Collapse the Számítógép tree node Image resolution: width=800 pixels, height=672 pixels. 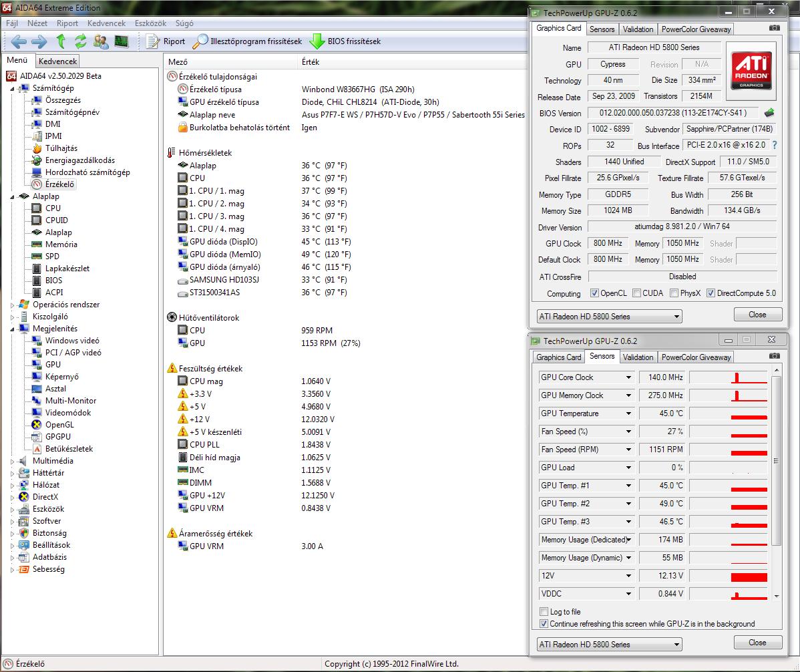12,89
